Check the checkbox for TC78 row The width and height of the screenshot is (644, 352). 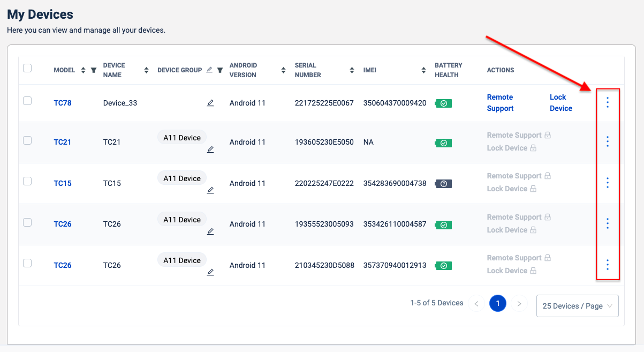tap(27, 101)
